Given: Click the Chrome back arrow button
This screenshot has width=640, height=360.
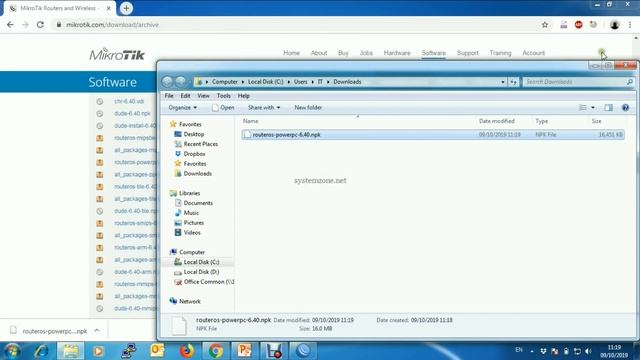Looking at the screenshot, I should (10, 25).
